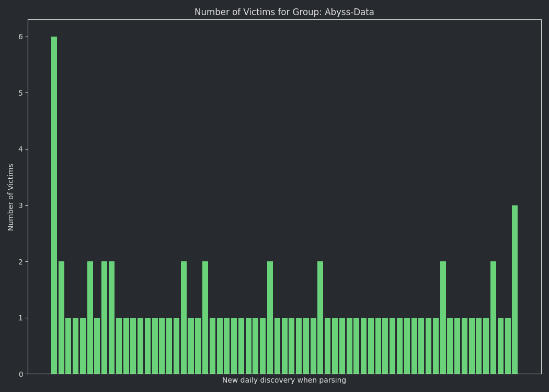
Task: Pick the 2-victim bar adjacent to the tallest bar
Action: [x=61, y=318]
